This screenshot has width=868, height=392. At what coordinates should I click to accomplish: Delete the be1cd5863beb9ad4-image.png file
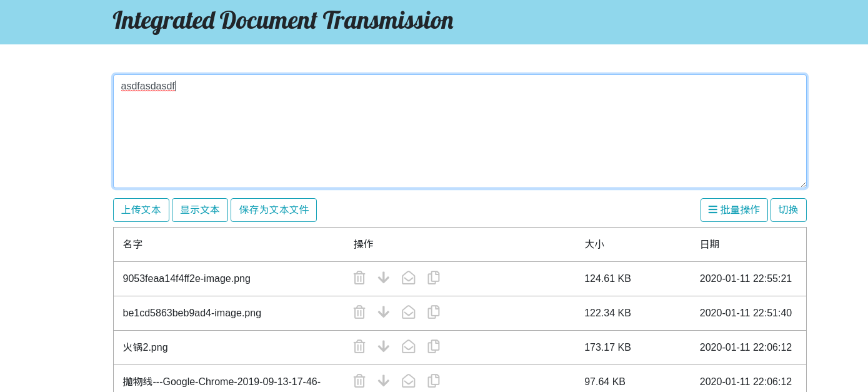[359, 313]
